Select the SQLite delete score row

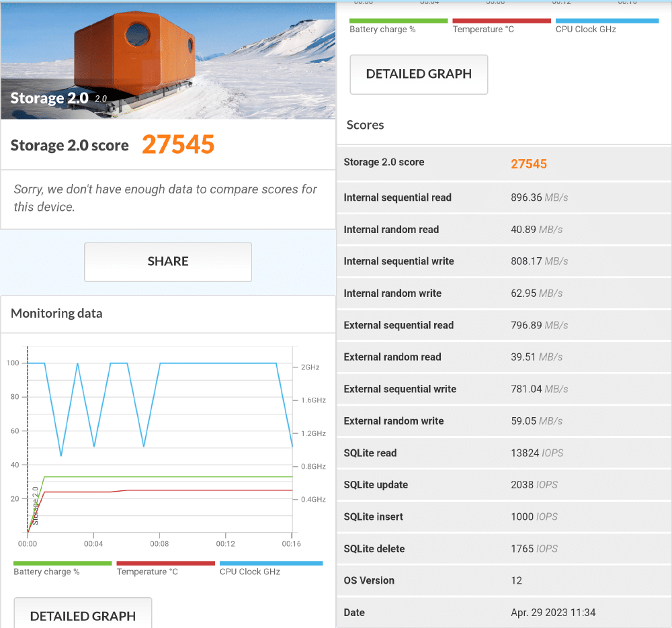504,549
